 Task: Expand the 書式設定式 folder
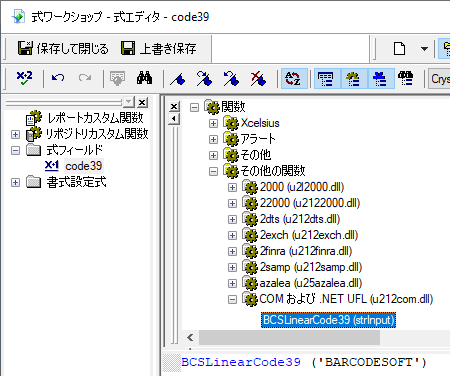(15, 182)
